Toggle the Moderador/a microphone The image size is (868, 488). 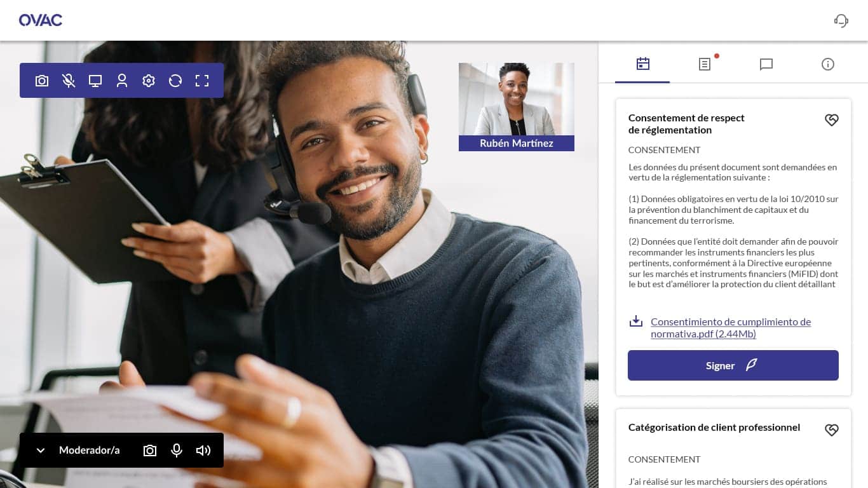click(x=177, y=451)
